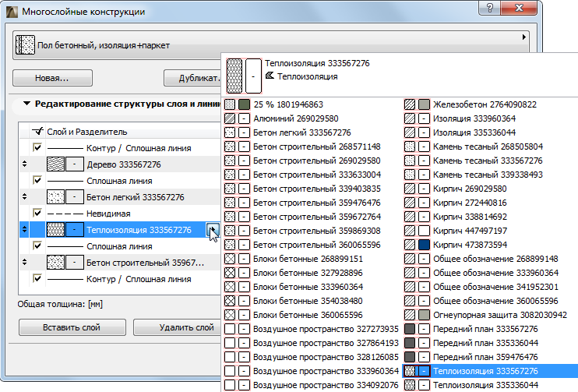The width and height of the screenshot is (578, 392).
Task: Toggle the Невидимая separator checkbox
Action: (37, 214)
